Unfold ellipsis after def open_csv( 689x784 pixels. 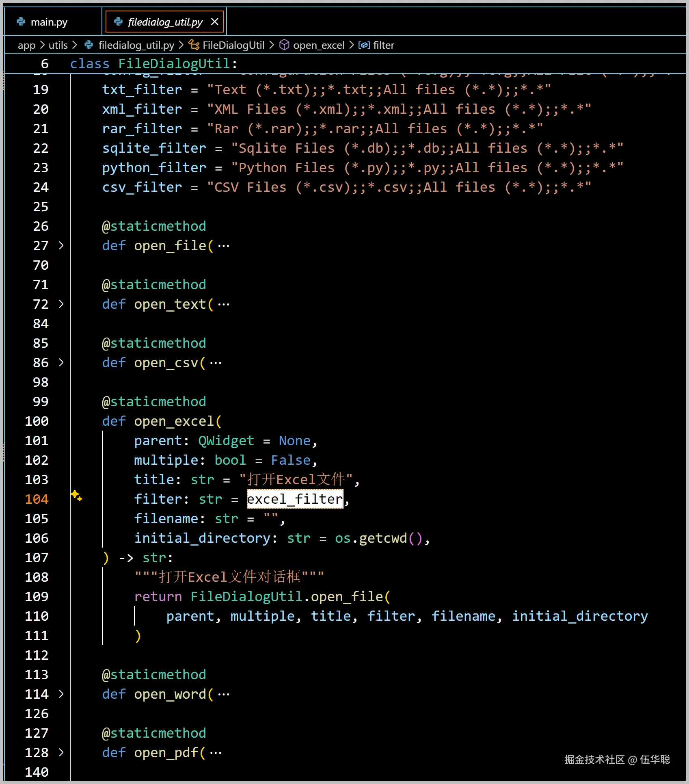click(x=216, y=363)
